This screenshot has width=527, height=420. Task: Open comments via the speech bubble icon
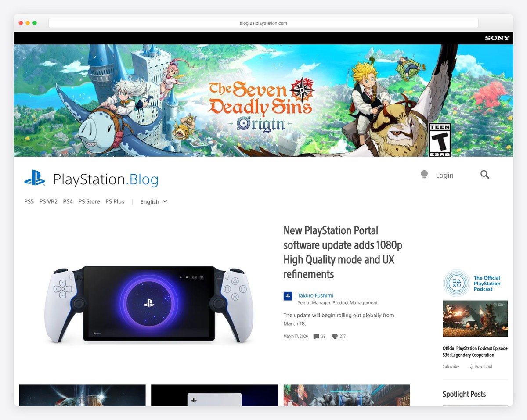(x=316, y=336)
